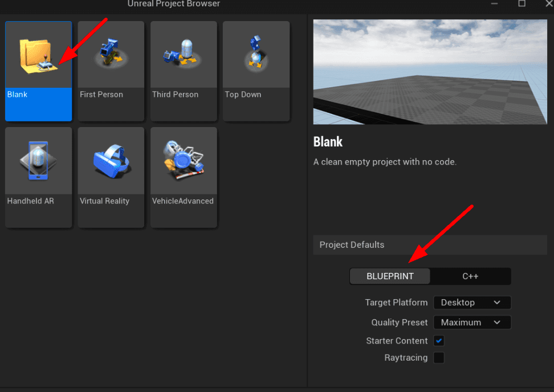The width and height of the screenshot is (554, 392).
Task: Click the VehicleAdvanced template name text
Action: (182, 201)
